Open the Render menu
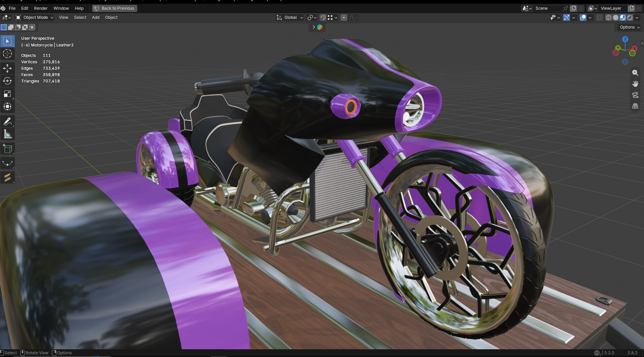Screen dimensions: 644x357 pyautogui.click(x=41, y=8)
